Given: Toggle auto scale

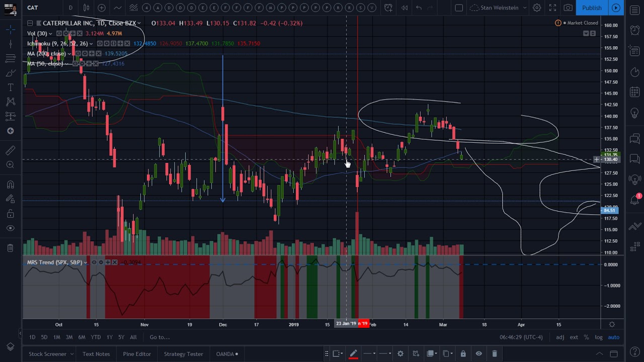Looking at the screenshot, I should (x=613, y=337).
